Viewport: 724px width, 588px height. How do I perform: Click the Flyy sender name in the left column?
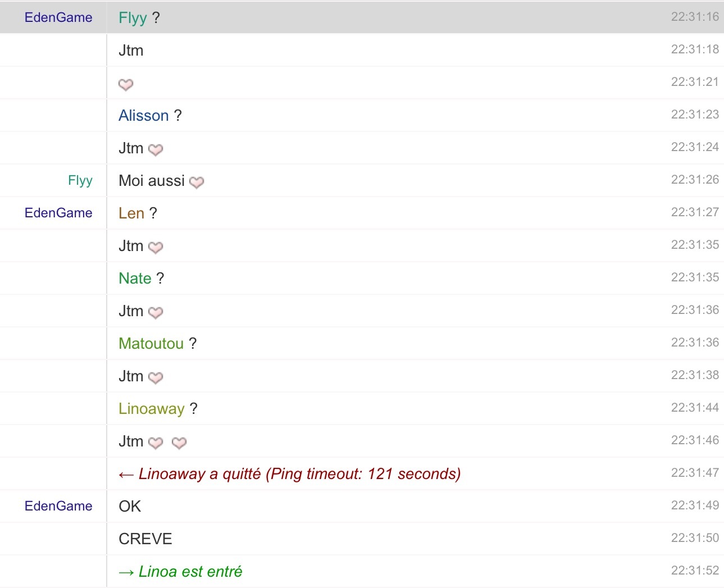click(80, 181)
